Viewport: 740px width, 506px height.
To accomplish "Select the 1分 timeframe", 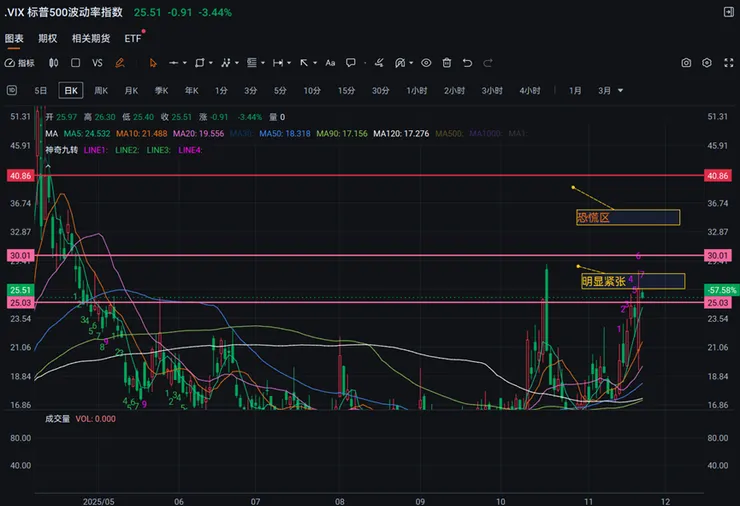I will 221,90.
